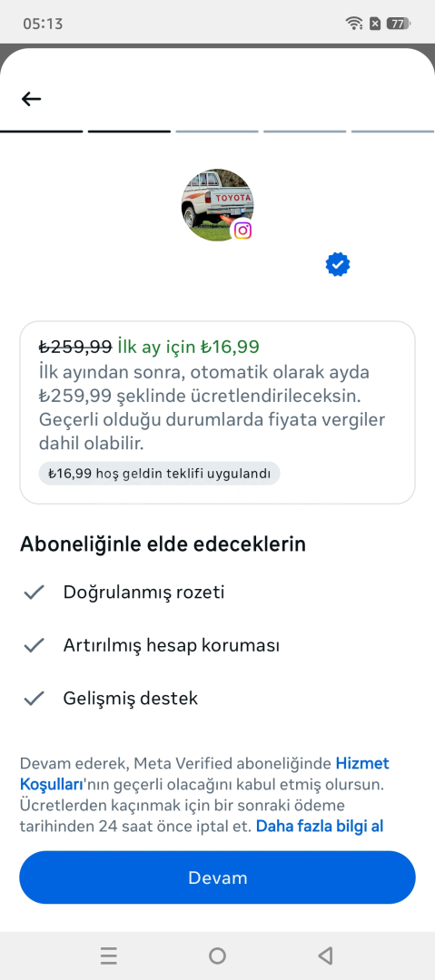Tap checkmark next to Doğrulanmış rozeti

point(34,592)
